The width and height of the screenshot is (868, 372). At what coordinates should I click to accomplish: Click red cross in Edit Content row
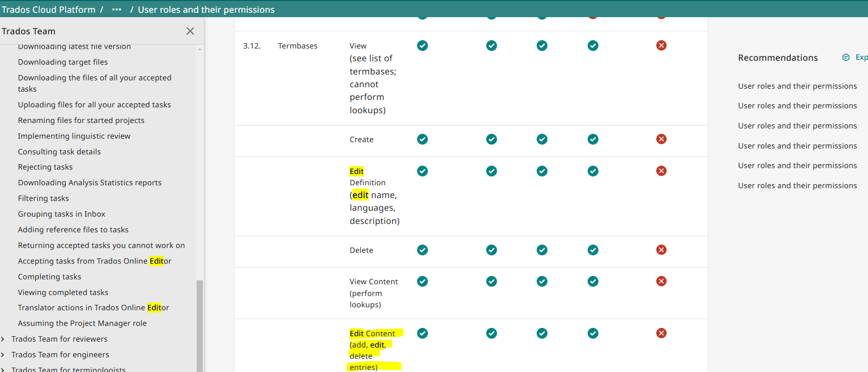tap(661, 333)
